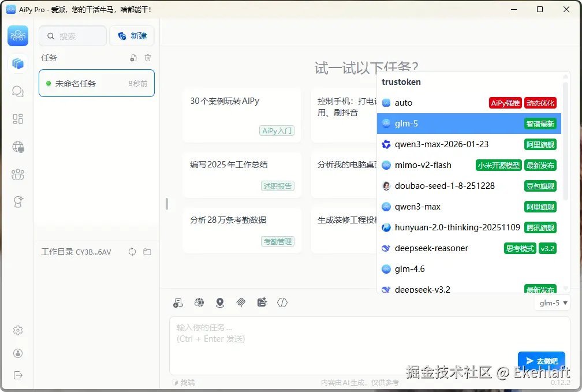Click the 小米开源模型 tag
This screenshot has width=582, height=392.
pyautogui.click(x=499, y=165)
